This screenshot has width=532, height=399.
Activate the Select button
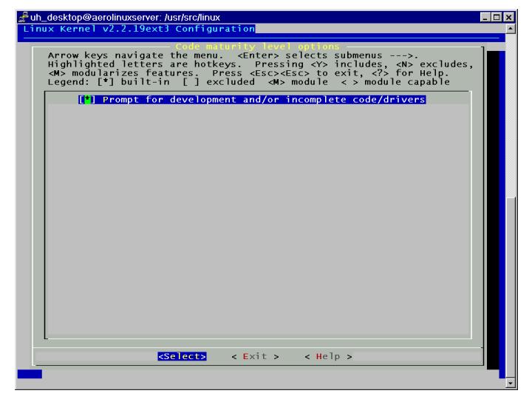tap(182, 356)
